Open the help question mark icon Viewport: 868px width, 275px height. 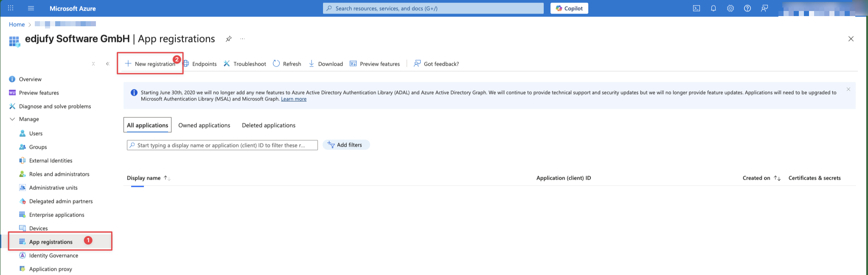tap(747, 8)
